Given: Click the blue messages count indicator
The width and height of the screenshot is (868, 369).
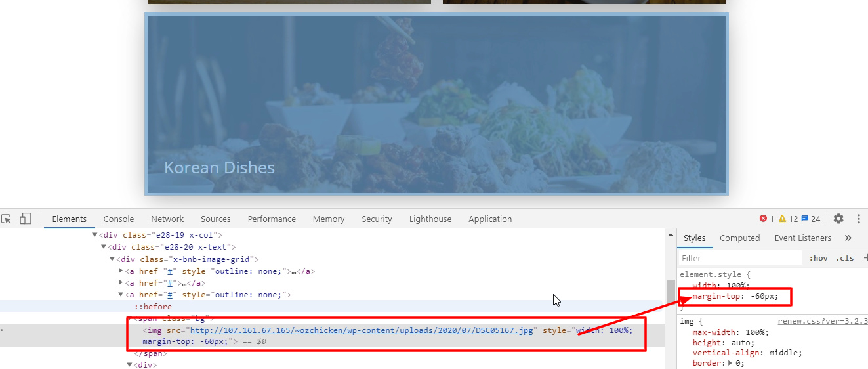Looking at the screenshot, I should (811, 219).
